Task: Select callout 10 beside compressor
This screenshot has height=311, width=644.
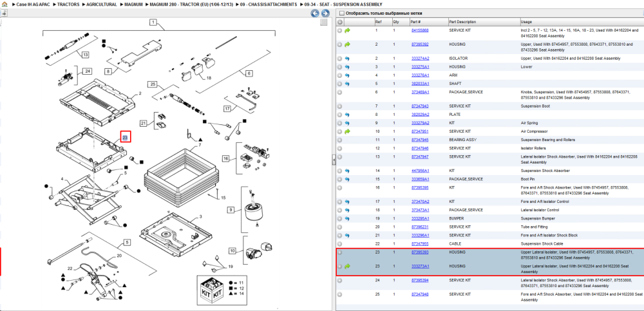Action: 232,250
